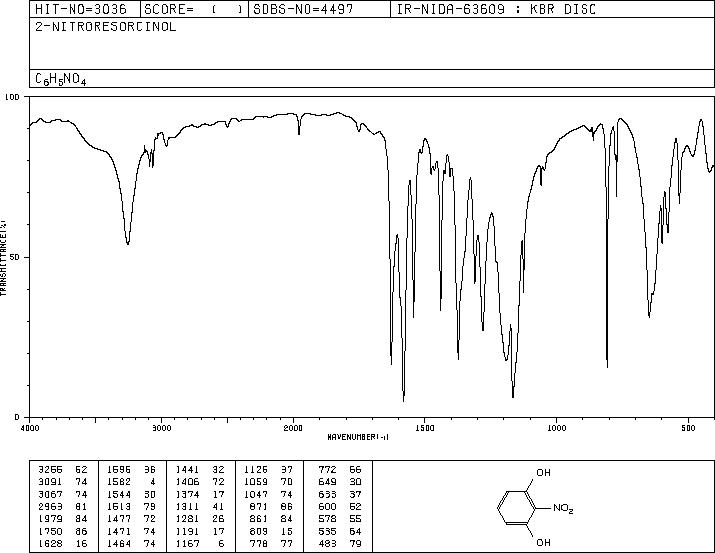Select peak table entry 1477
This screenshot has height=553, width=715.
pyautogui.click(x=119, y=519)
